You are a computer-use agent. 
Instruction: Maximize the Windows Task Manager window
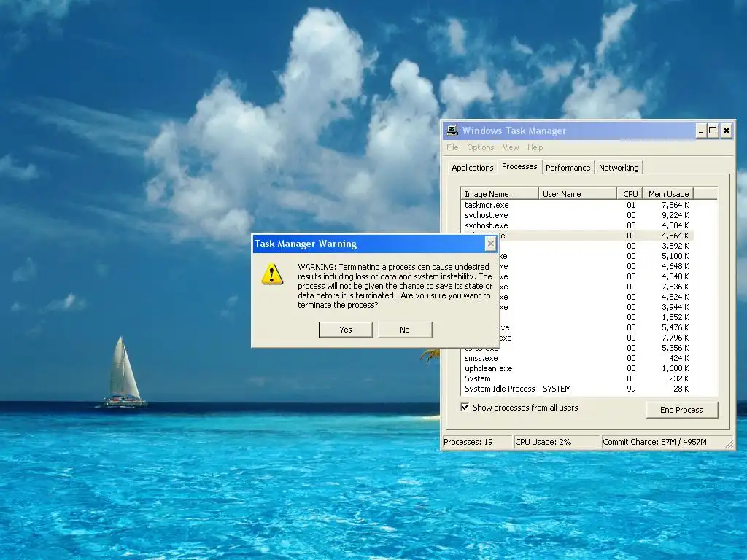point(713,131)
